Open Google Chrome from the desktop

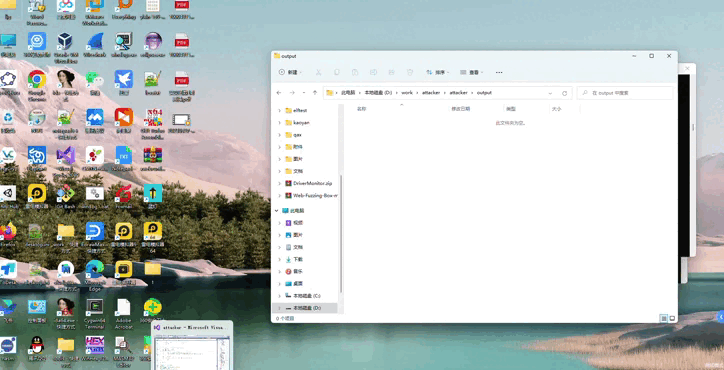click(36, 83)
